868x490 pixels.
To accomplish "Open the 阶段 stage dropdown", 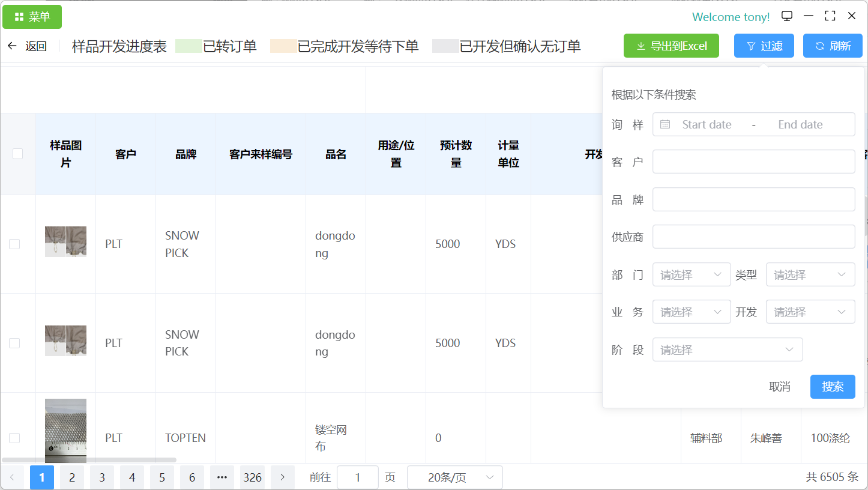I will 727,349.
